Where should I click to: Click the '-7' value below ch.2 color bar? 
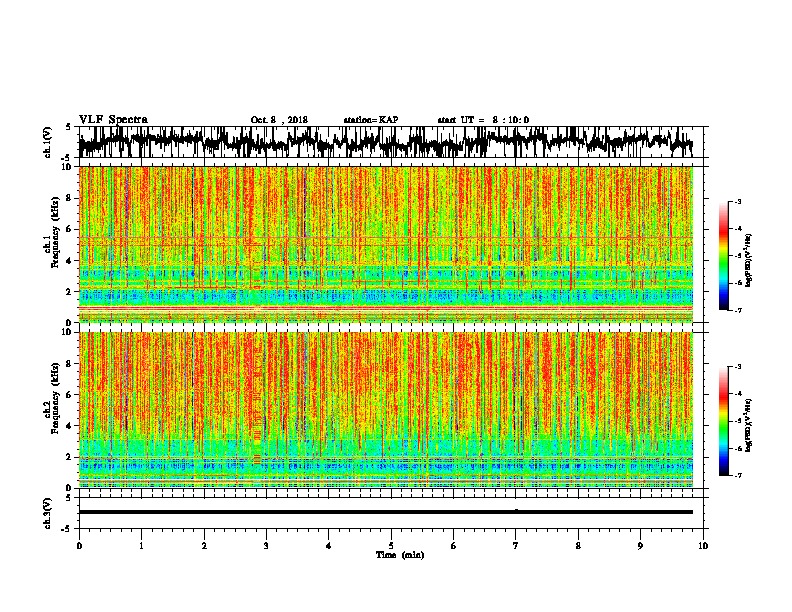[x=737, y=475]
